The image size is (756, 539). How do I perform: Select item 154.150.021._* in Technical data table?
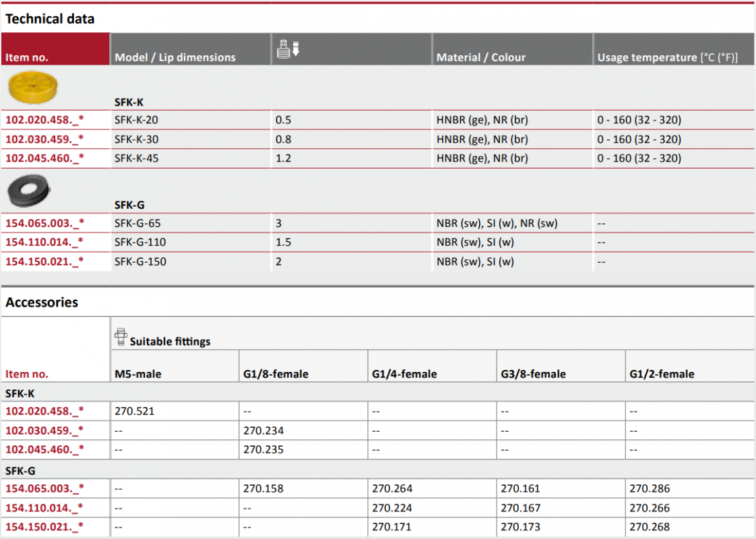[44, 261]
